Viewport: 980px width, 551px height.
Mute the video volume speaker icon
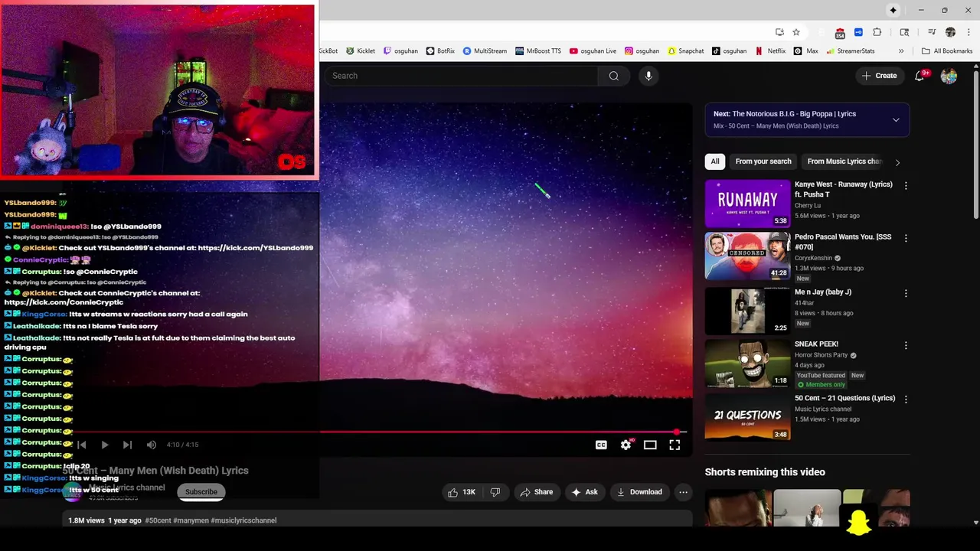point(152,445)
